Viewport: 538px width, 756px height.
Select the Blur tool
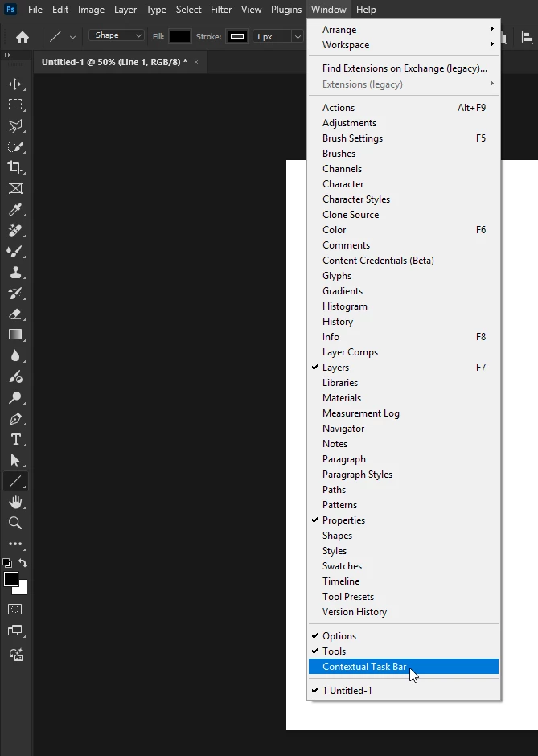tap(15, 355)
